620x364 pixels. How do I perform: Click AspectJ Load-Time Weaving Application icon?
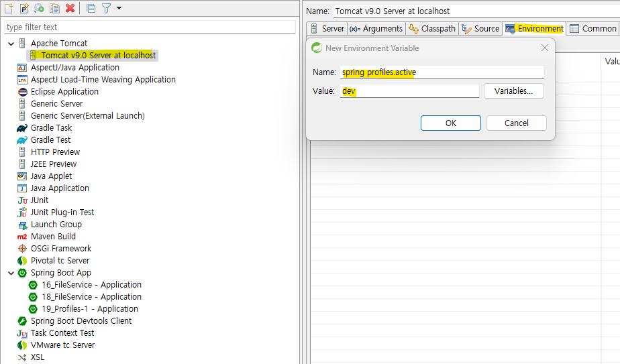click(x=23, y=80)
